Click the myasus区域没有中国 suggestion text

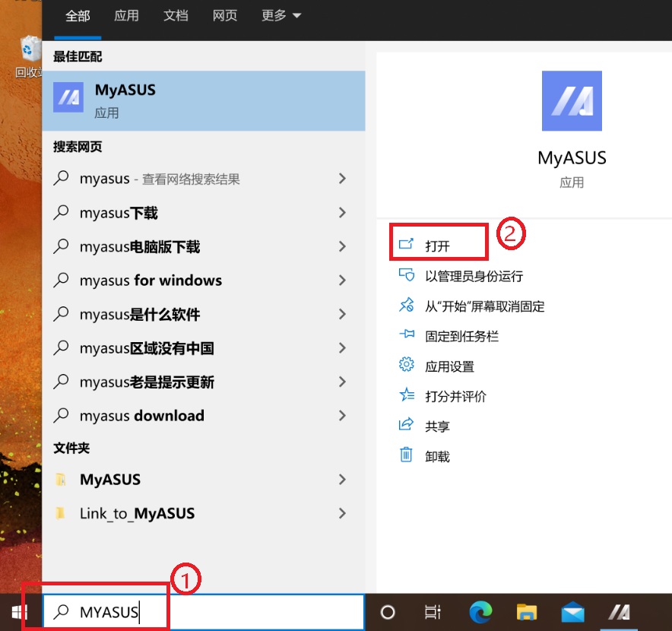tap(147, 348)
